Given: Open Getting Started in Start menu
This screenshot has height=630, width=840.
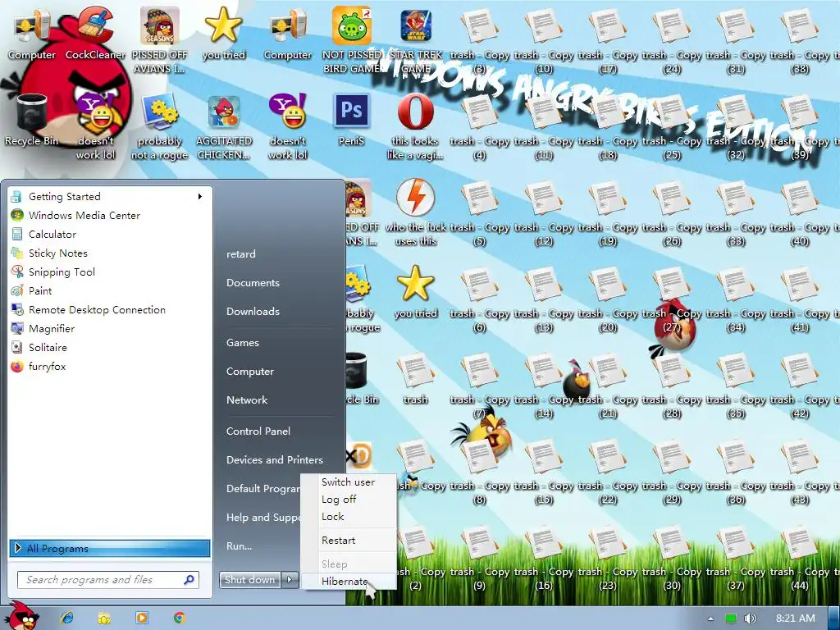Looking at the screenshot, I should click(x=110, y=197).
